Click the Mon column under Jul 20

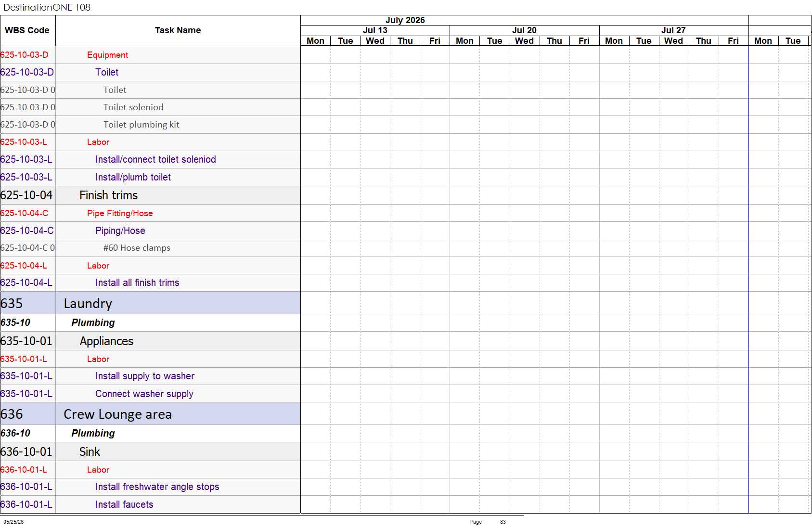click(x=464, y=41)
